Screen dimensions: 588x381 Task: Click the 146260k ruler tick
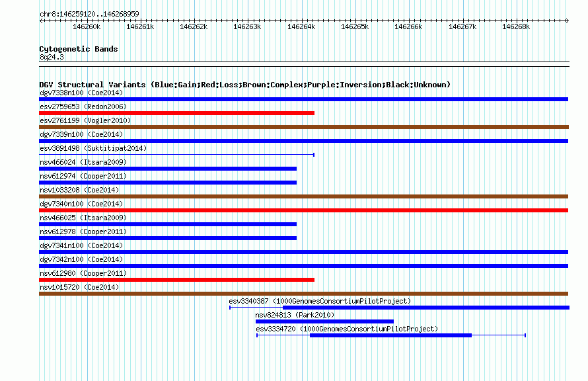pos(87,26)
